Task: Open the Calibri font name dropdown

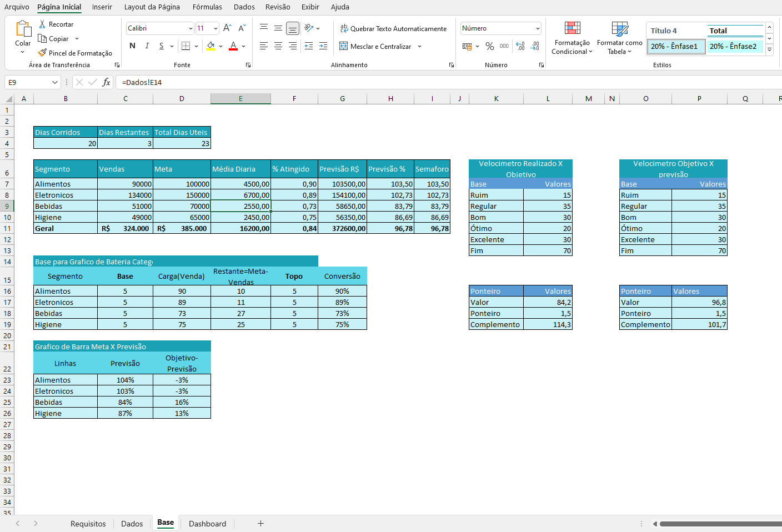Action: click(191, 28)
